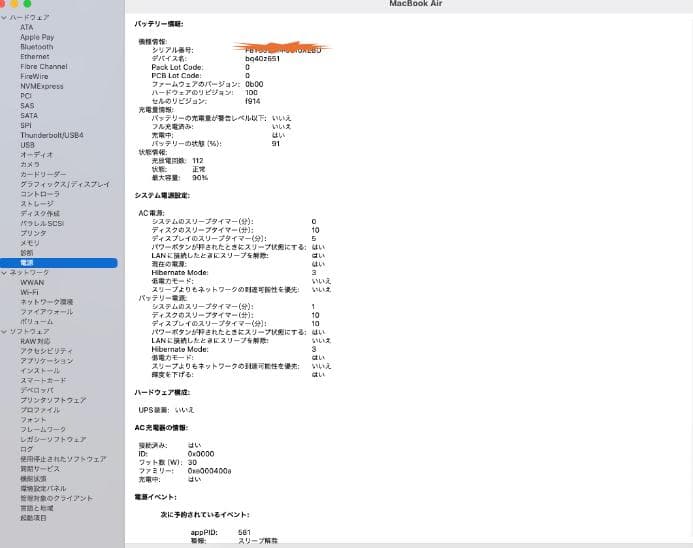Open the Bluetooth hardware entry
This screenshot has width=693, height=548.
(x=37, y=47)
